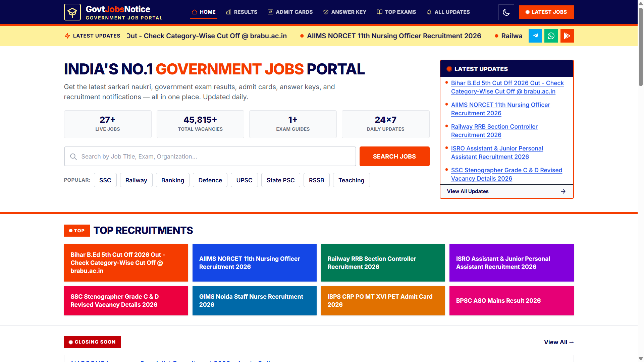
Task: Select the SSC popular tag
Action: coord(105,180)
